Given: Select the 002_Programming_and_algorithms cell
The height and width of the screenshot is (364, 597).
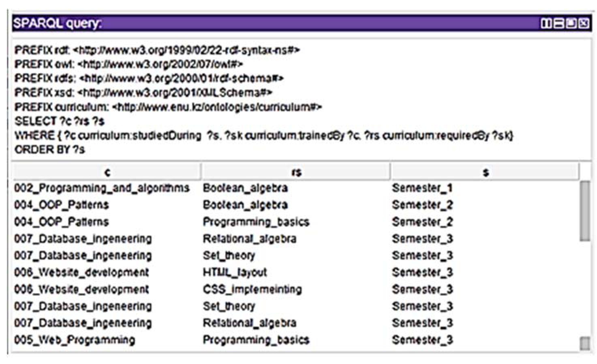Looking at the screenshot, I should [x=102, y=188].
